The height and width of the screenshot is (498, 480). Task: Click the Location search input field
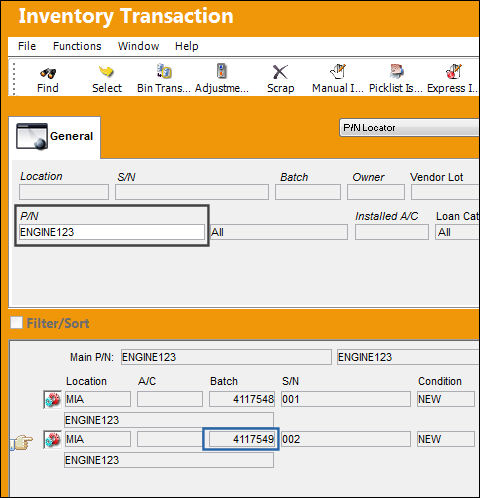[x=64, y=192]
